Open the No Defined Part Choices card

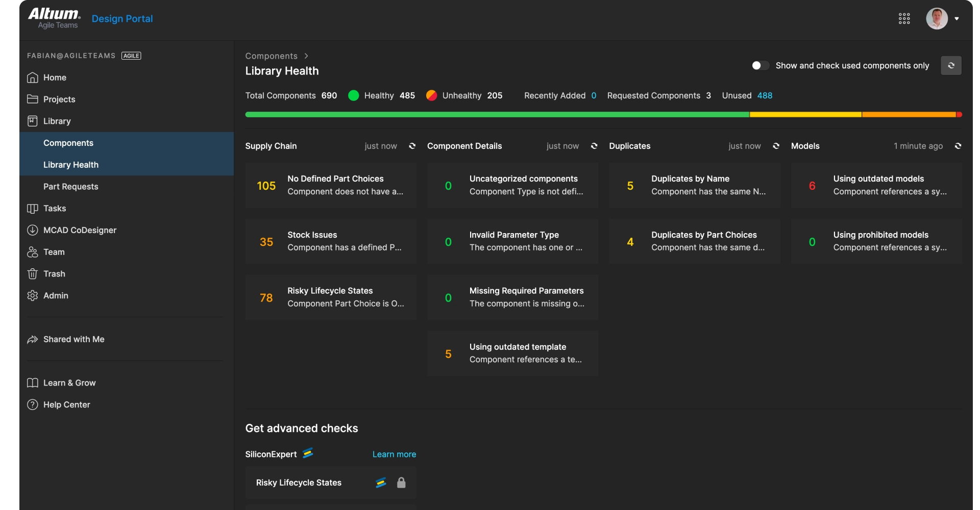331,185
